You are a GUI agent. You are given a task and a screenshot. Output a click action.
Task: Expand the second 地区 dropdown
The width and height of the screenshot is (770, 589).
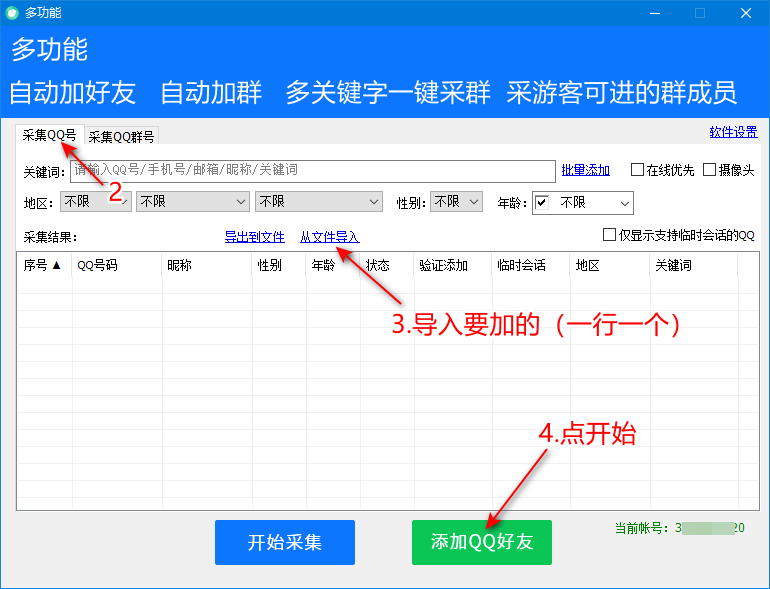pos(192,202)
